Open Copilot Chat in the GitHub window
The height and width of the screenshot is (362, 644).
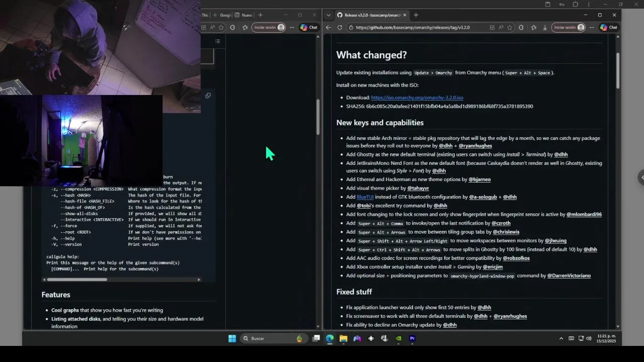point(609,28)
